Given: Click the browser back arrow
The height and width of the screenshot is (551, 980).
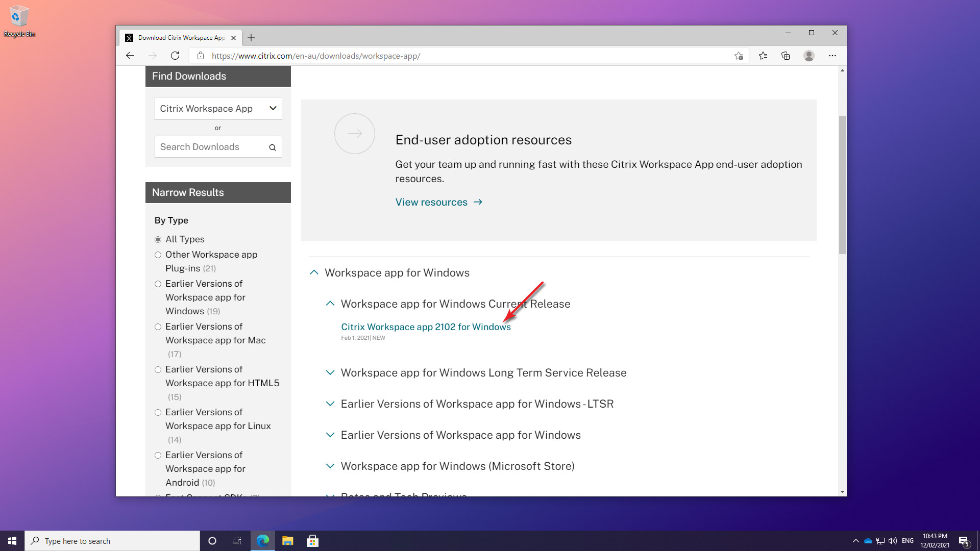Looking at the screenshot, I should coord(130,56).
